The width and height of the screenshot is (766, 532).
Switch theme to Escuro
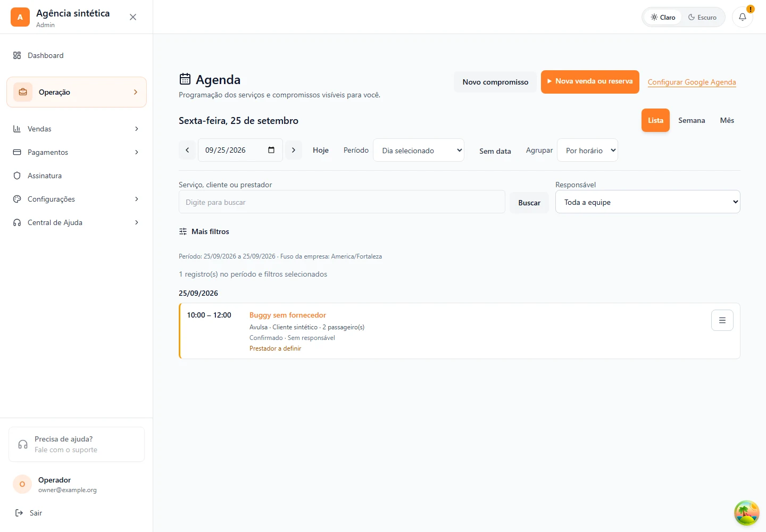pyautogui.click(x=702, y=17)
